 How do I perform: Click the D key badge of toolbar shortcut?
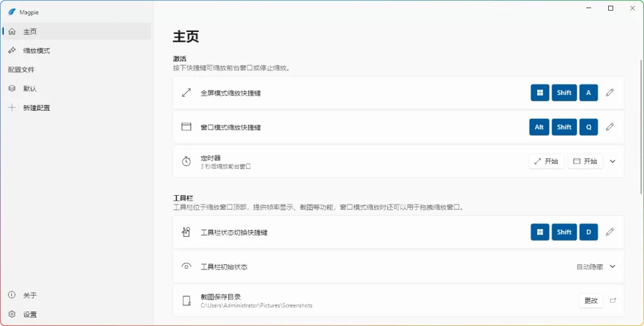coord(589,232)
